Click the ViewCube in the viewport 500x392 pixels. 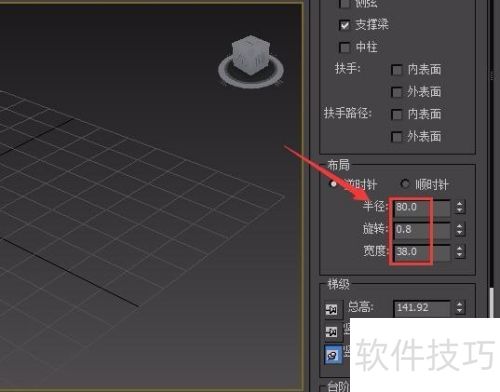point(251,55)
